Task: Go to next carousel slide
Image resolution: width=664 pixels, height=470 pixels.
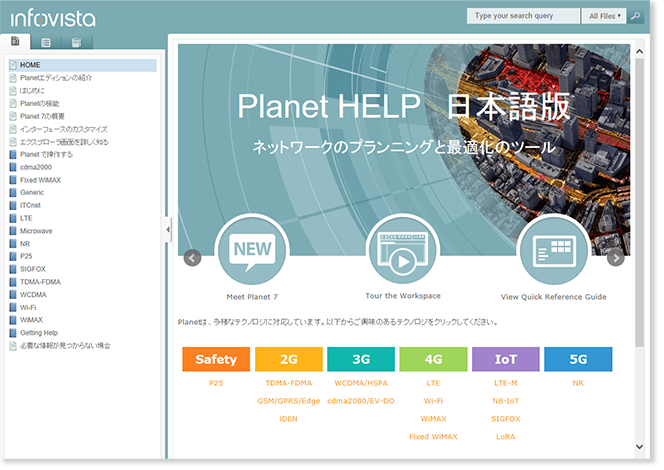Action: [x=616, y=258]
